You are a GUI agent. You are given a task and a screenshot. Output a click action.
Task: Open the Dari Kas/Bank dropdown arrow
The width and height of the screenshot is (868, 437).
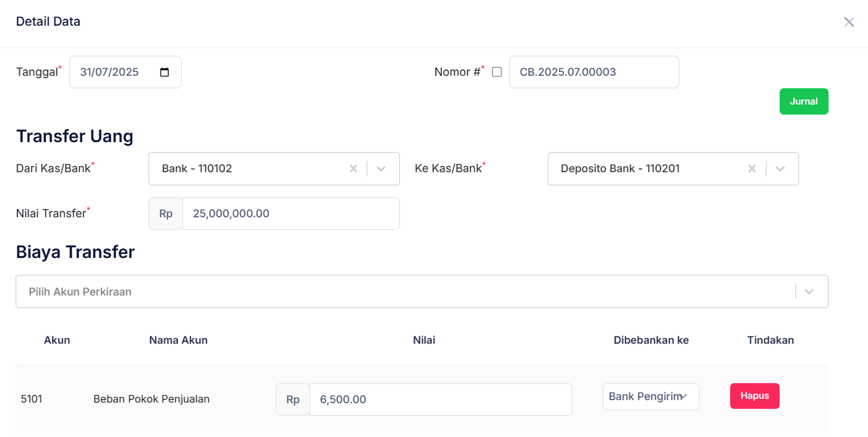tap(381, 168)
